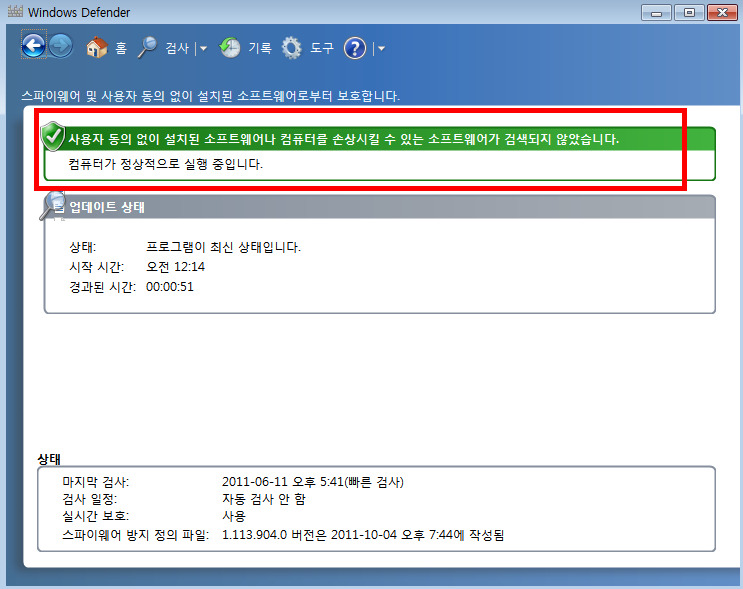Image resolution: width=743 pixels, height=589 pixels.
Task: Start a scan using the magnifier icon
Action: coord(147,47)
